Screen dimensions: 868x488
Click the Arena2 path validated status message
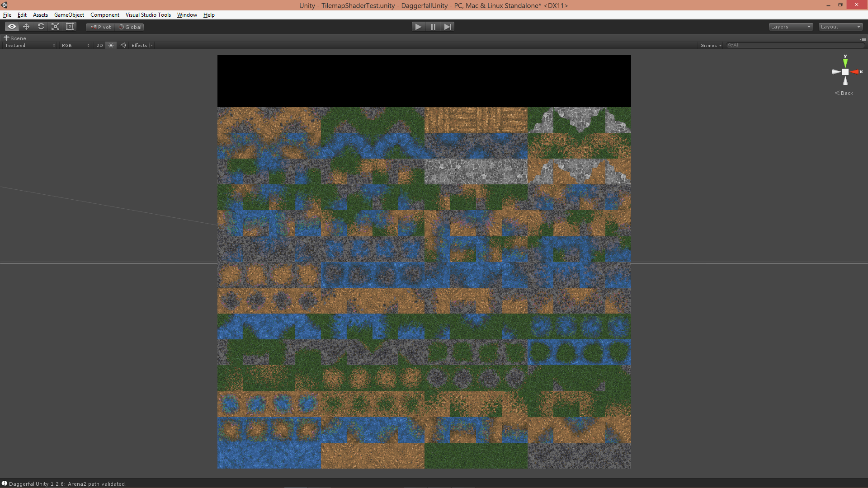68,484
